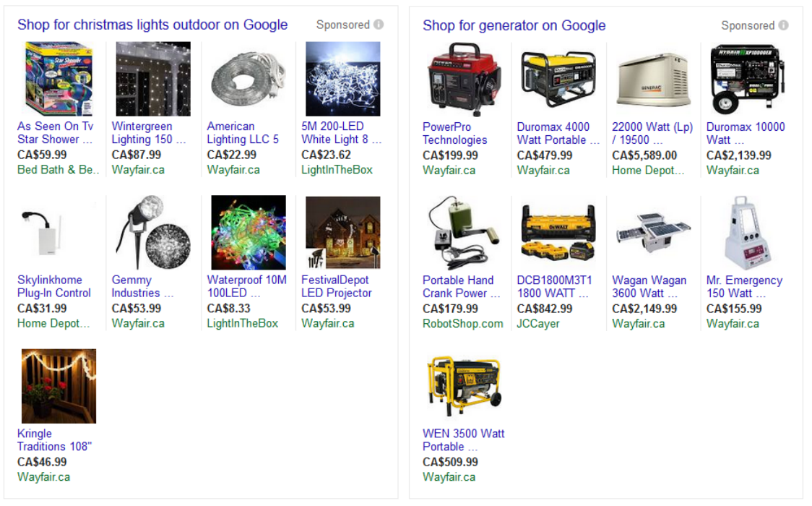
Task: Open the multicolor Waterproof 10M LED image
Action: (x=249, y=232)
